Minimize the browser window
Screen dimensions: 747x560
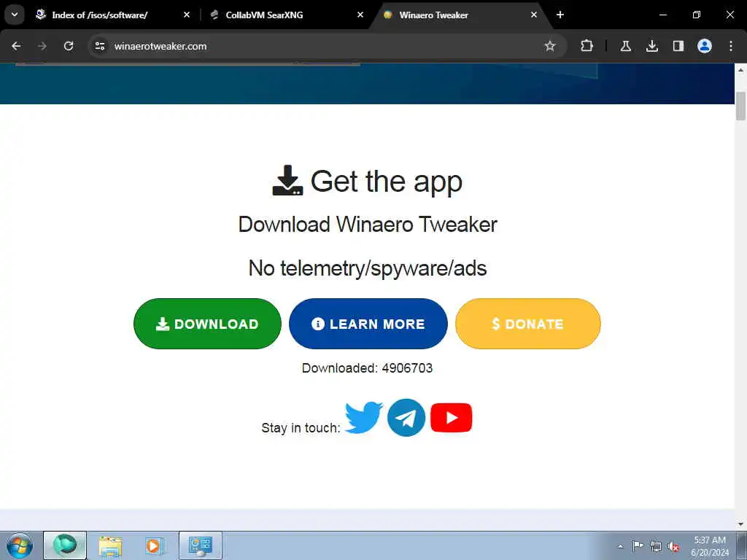click(x=662, y=15)
